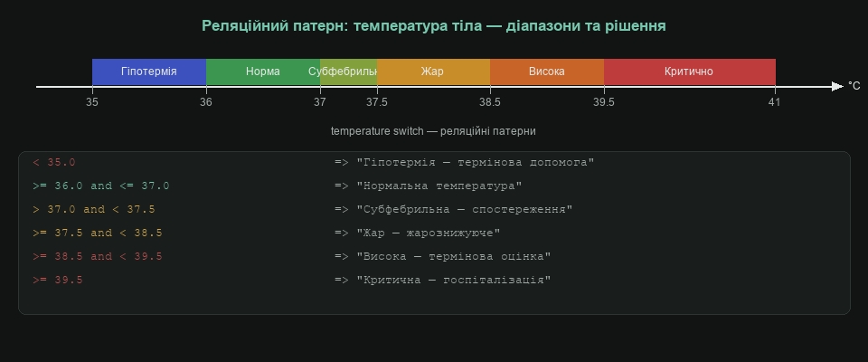This screenshot has height=362, width=868.
Task: Click the axis tick label 38.5
Action: (x=490, y=102)
